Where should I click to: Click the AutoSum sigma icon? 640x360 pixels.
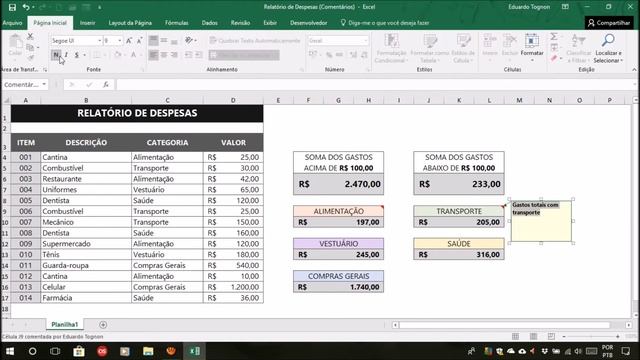coord(554,37)
